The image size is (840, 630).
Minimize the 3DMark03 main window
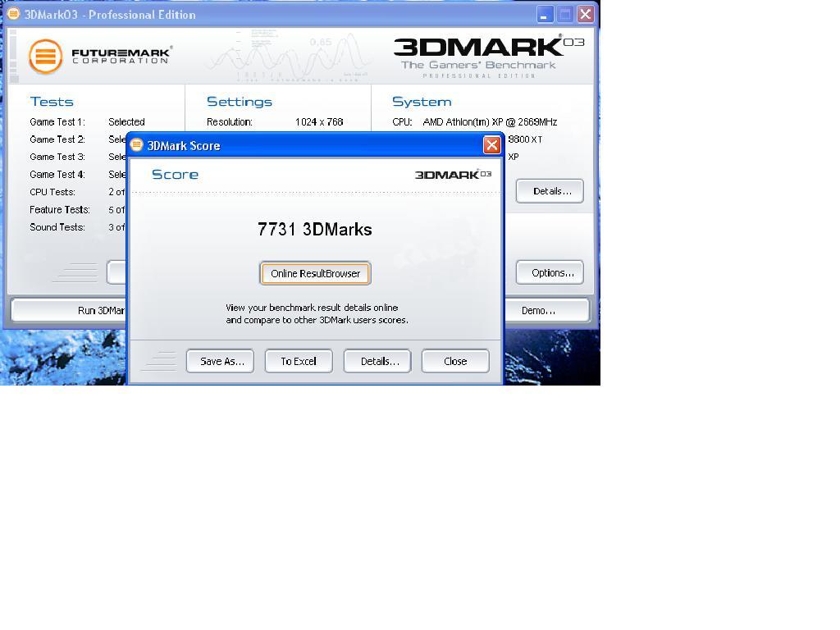click(x=545, y=15)
